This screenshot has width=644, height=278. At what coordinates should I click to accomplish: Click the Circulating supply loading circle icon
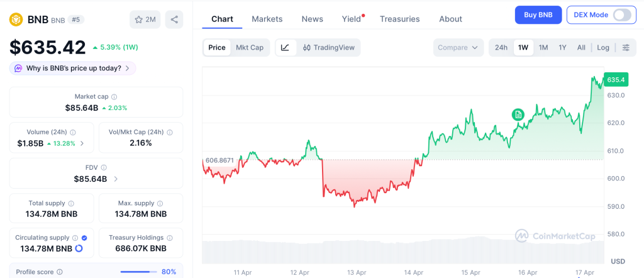tap(79, 248)
